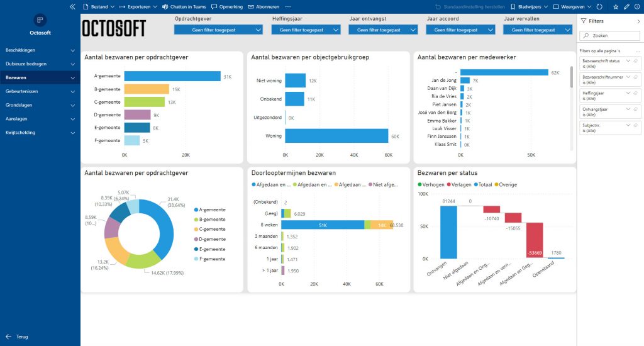Collapse the navigation pane with double chevron

73,6
